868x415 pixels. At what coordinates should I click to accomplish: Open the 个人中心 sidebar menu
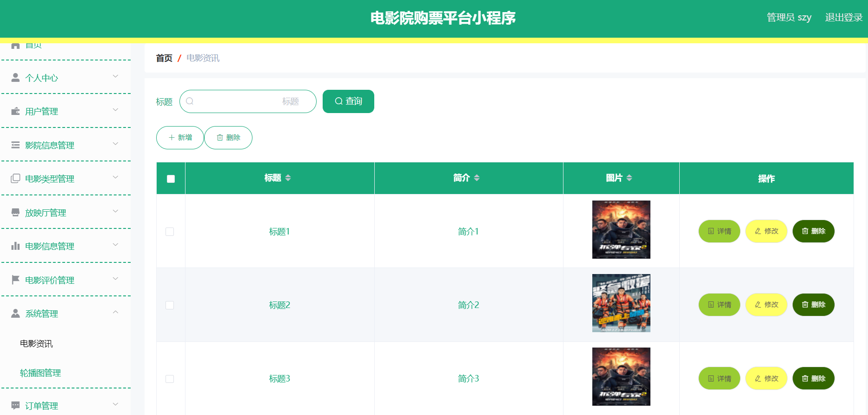point(66,78)
